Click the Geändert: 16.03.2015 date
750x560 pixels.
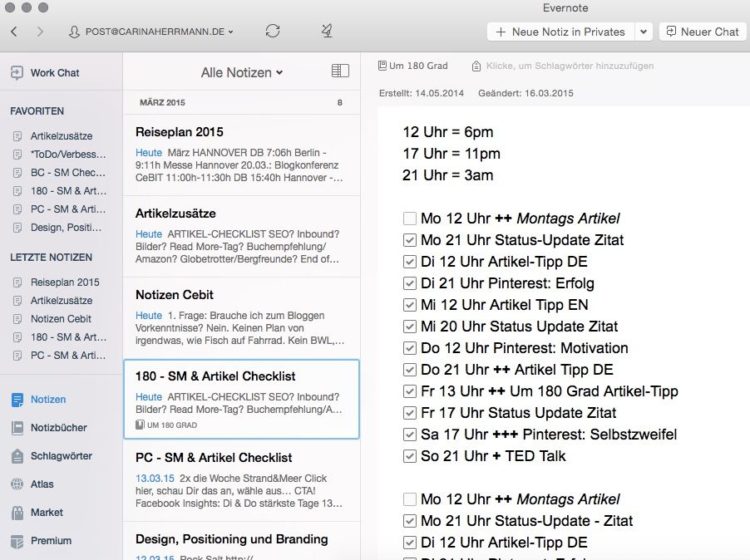526,93
